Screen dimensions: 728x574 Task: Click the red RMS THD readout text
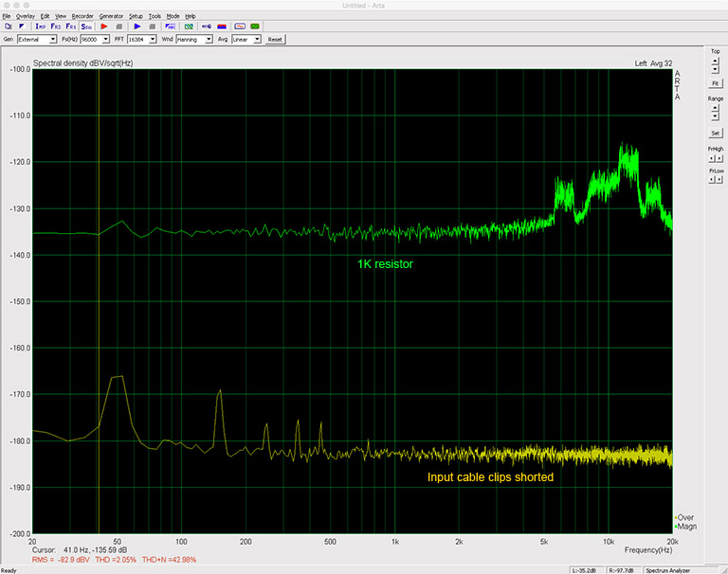pos(114,560)
